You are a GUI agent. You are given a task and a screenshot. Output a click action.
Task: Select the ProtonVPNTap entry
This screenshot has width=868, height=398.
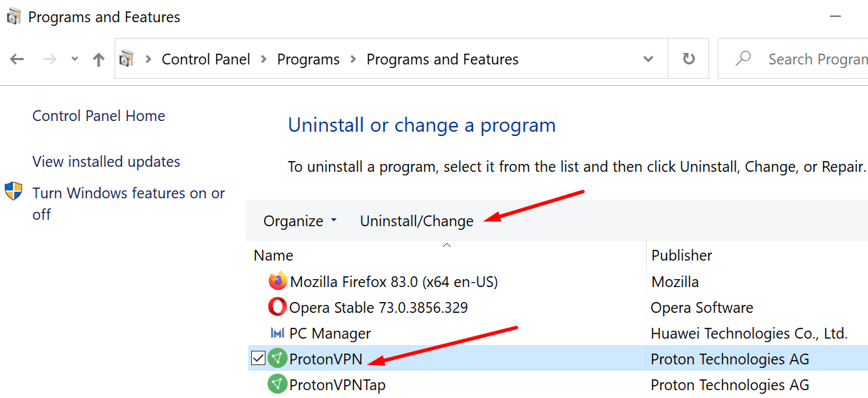(337, 384)
